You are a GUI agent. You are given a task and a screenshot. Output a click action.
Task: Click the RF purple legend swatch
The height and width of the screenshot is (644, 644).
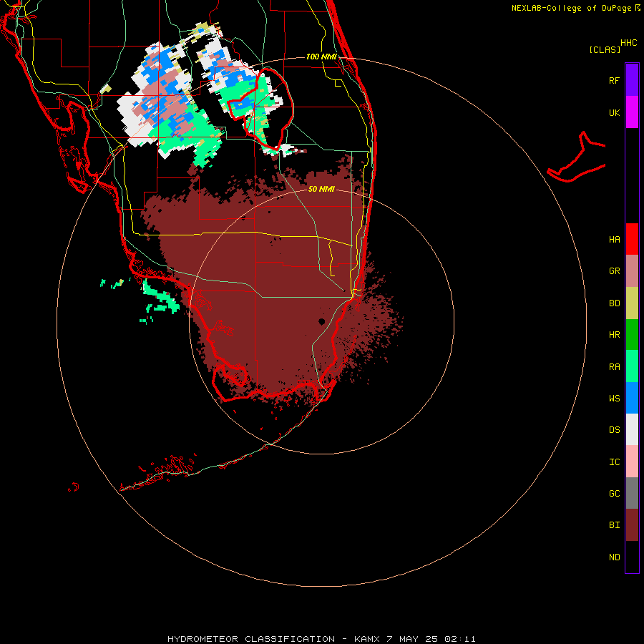[632, 80]
